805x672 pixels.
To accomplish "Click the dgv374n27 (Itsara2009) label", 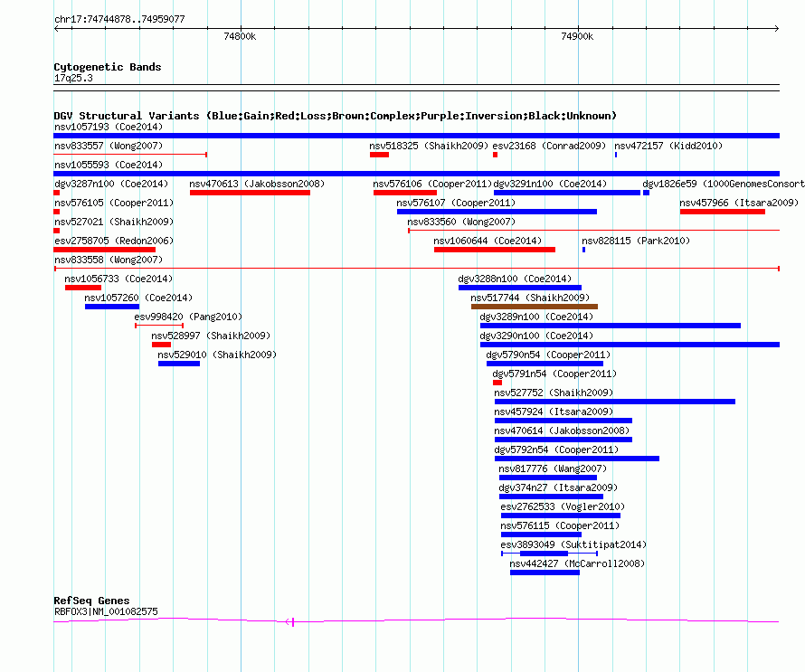I will tap(558, 487).
